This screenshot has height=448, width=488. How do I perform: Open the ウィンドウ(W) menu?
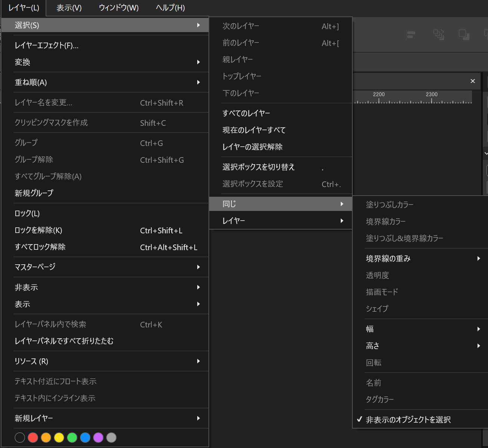[118, 8]
